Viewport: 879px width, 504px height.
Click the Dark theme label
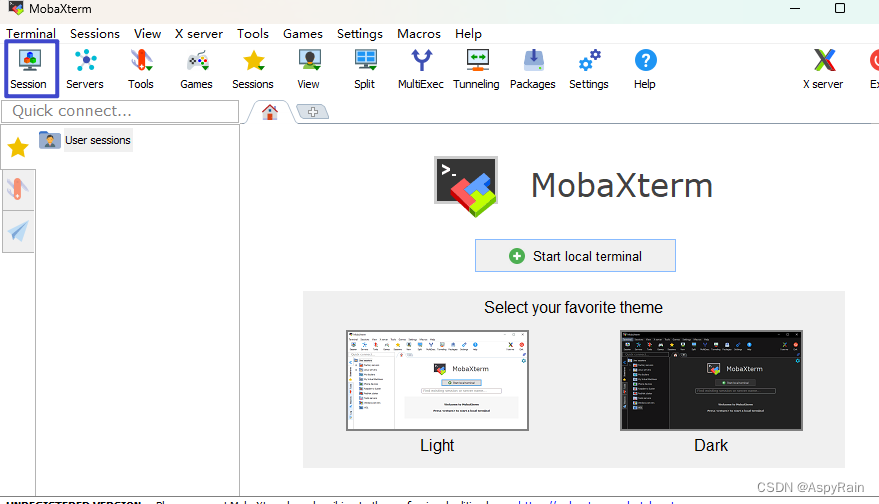pos(711,445)
